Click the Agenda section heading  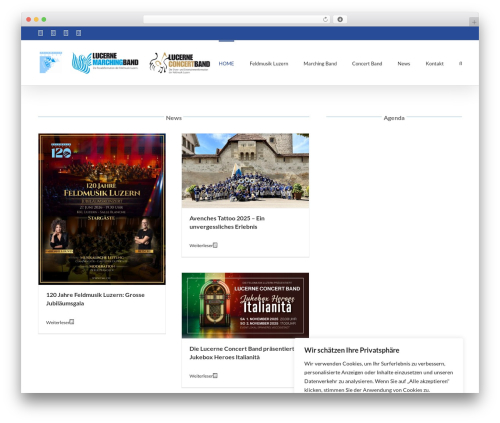click(x=394, y=118)
